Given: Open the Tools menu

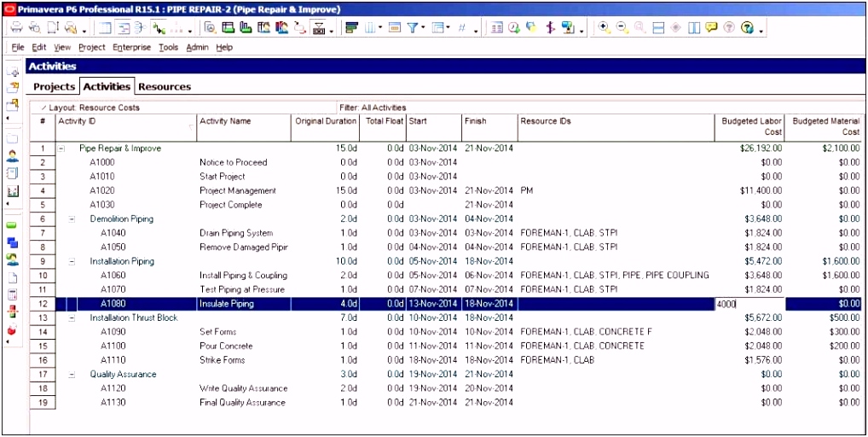Looking at the screenshot, I should click(x=168, y=48).
